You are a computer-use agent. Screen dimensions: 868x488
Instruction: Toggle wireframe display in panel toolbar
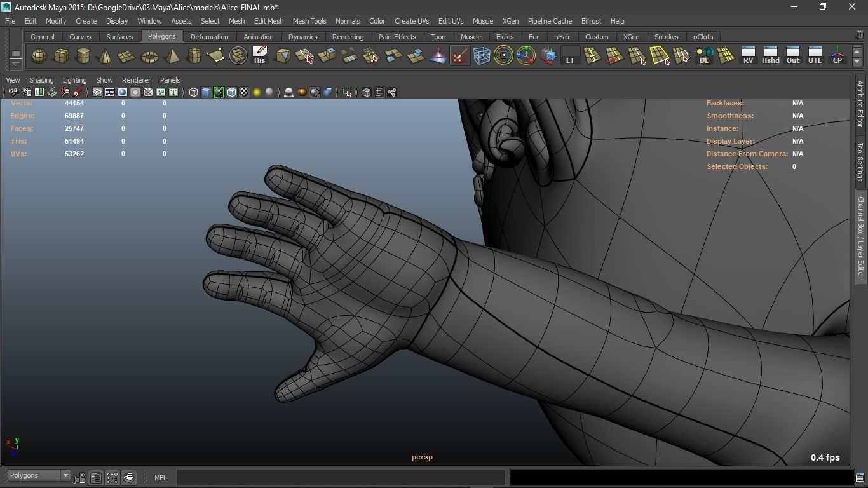pyautogui.click(x=193, y=93)
